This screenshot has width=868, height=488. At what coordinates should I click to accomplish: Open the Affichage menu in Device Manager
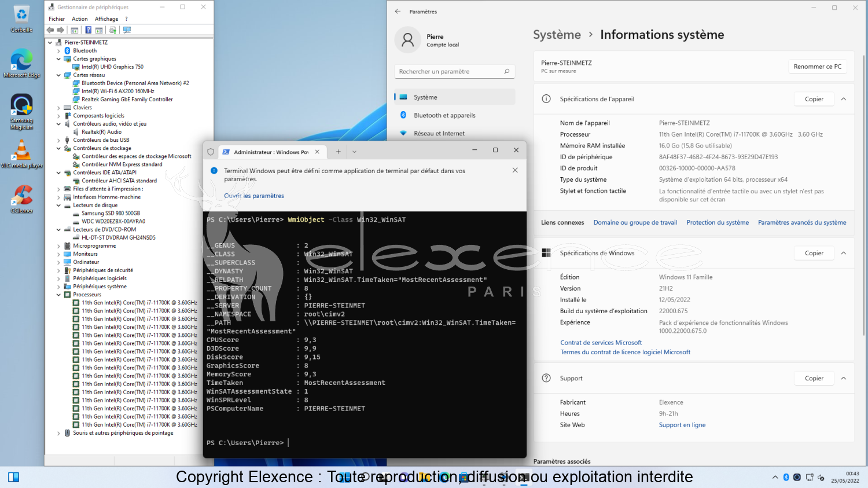click(x=106, y=19)
